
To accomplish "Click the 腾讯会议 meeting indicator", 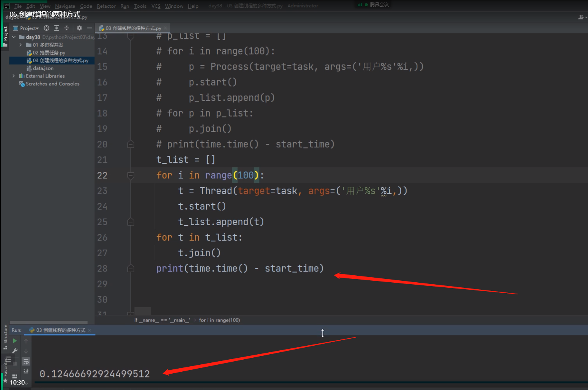I will (x=373, y=5).
